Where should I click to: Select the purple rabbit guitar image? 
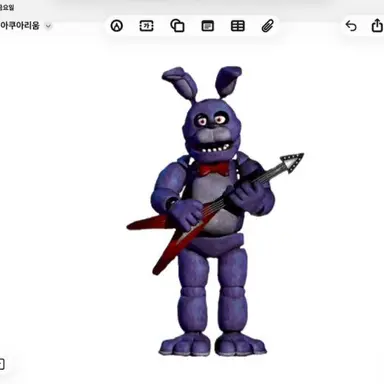pos(215,211)
